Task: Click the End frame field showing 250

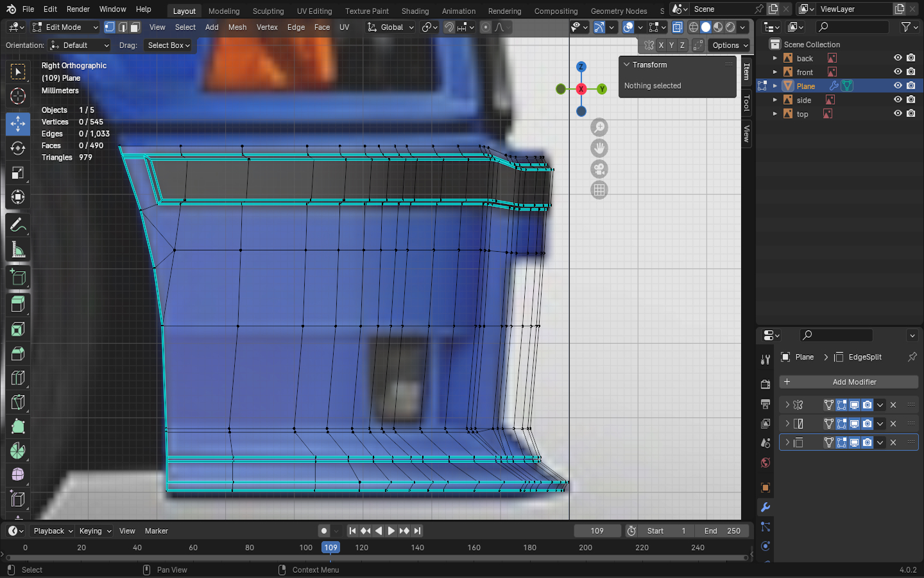Action: click(x=722, y=531)
